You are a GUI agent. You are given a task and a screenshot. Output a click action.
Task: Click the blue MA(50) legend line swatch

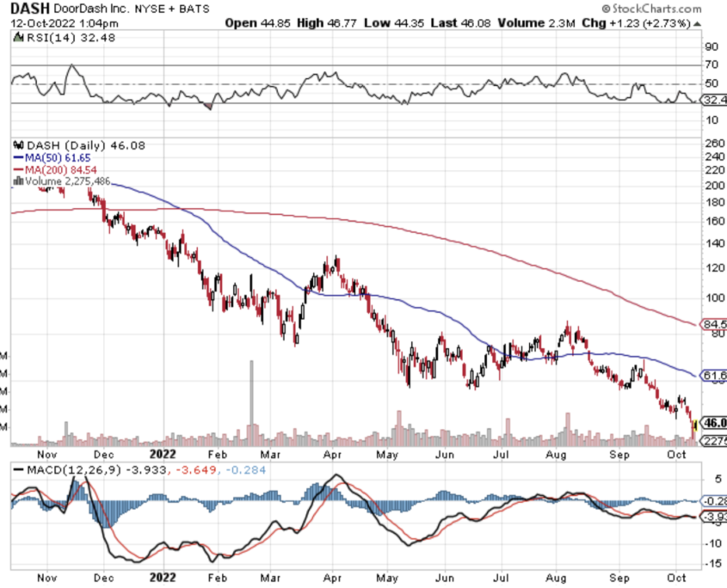coord(15,158)
